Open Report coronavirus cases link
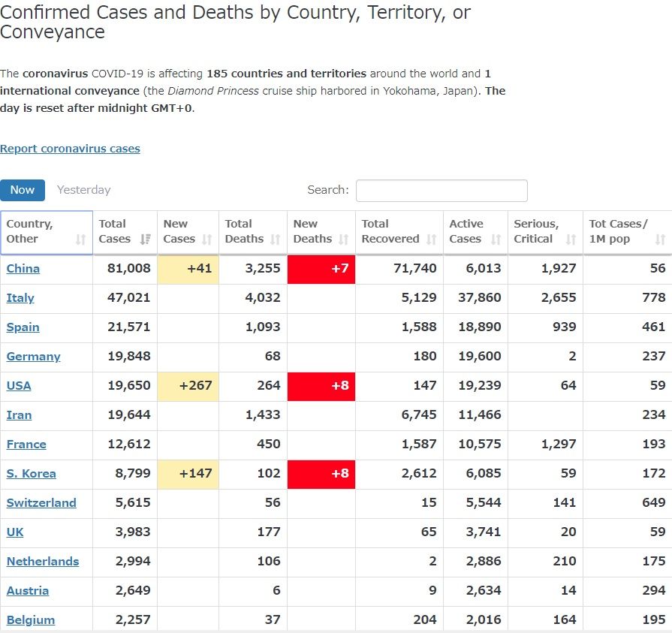This screenshot has height=633, width=672. click(70, 149)
